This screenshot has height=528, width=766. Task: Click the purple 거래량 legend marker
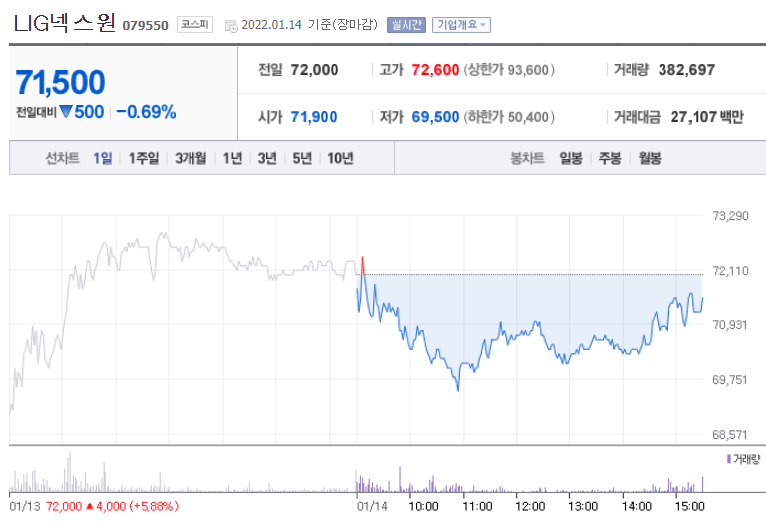tap(728, 459)
